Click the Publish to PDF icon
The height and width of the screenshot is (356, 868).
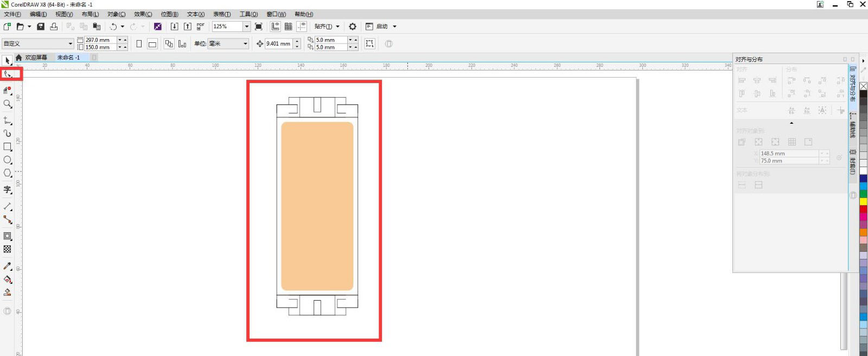coord(201,27)
